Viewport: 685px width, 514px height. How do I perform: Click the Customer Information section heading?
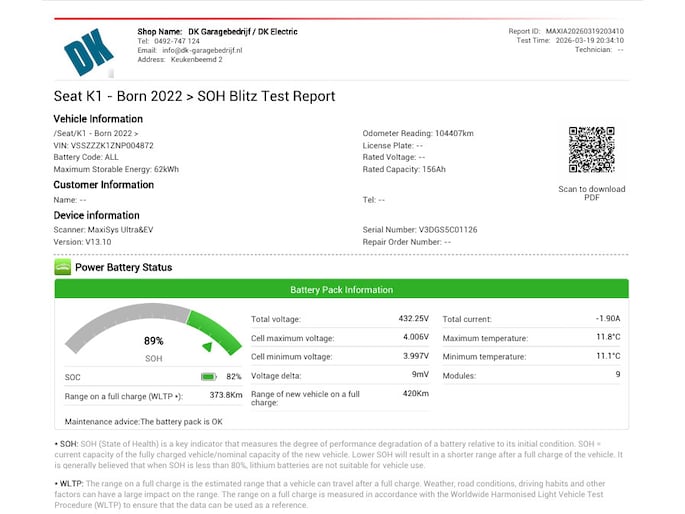point(103,184)
